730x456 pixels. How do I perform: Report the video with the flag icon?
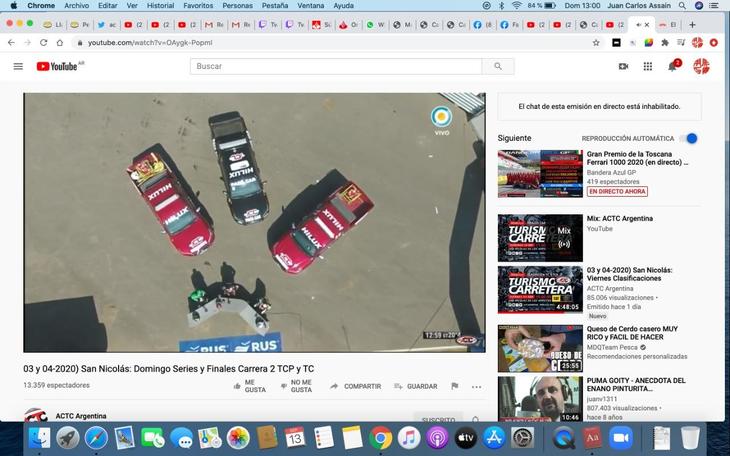pyautogui.click(x=454, y=386)
